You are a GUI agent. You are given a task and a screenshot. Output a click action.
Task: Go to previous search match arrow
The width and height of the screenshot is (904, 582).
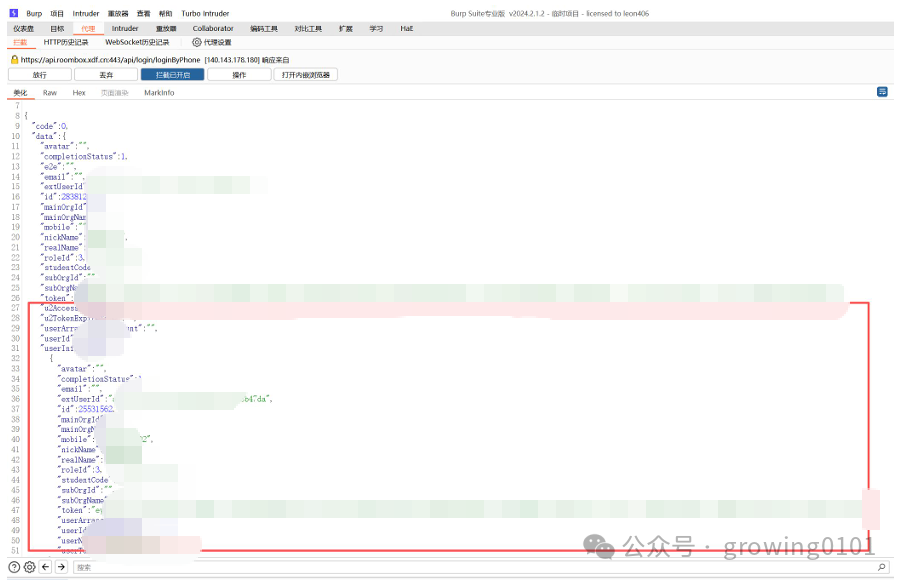click(46, 567)
